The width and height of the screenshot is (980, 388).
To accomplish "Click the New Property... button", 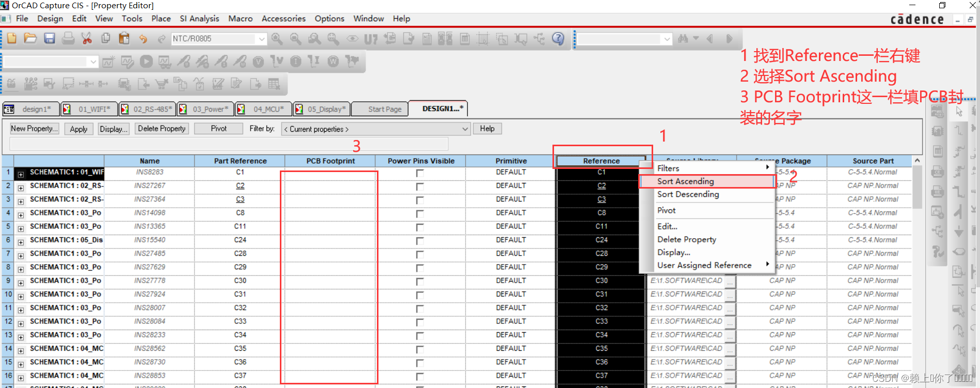I will (34, 129).
